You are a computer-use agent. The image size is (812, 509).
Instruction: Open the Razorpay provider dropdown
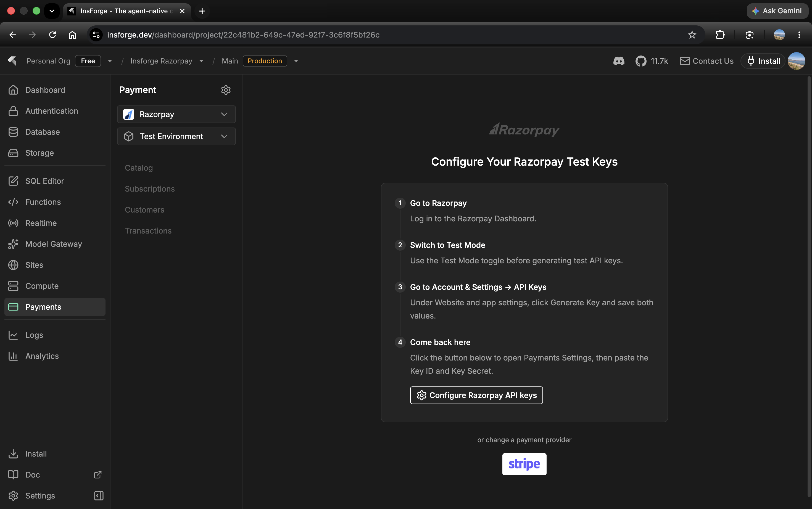click(176, 114)
